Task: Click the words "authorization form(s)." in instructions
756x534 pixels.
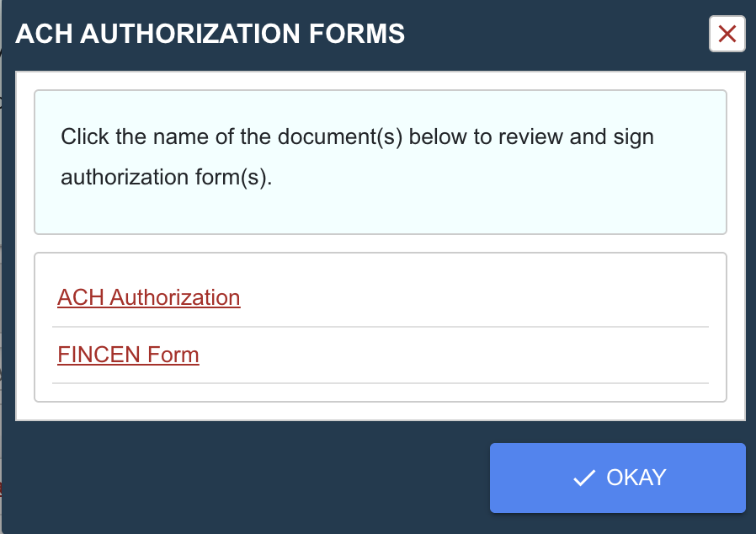Action: click(x=167, y=178)
